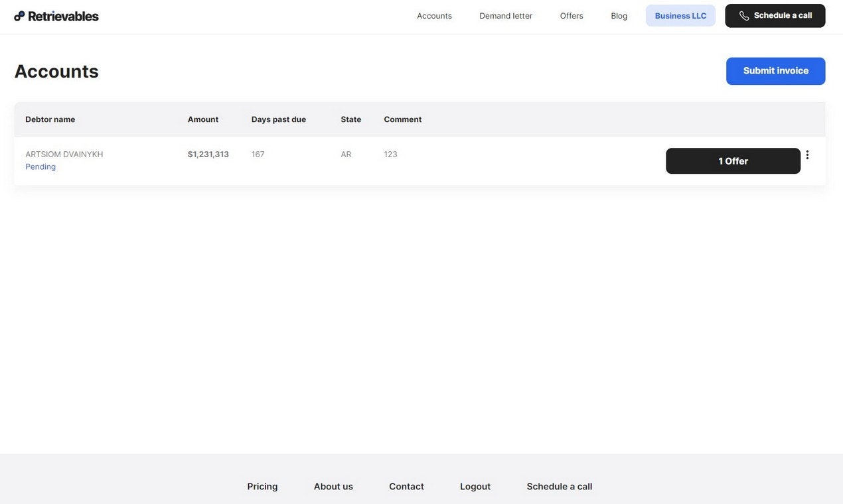Visit the Blog page

pos(619,16)
